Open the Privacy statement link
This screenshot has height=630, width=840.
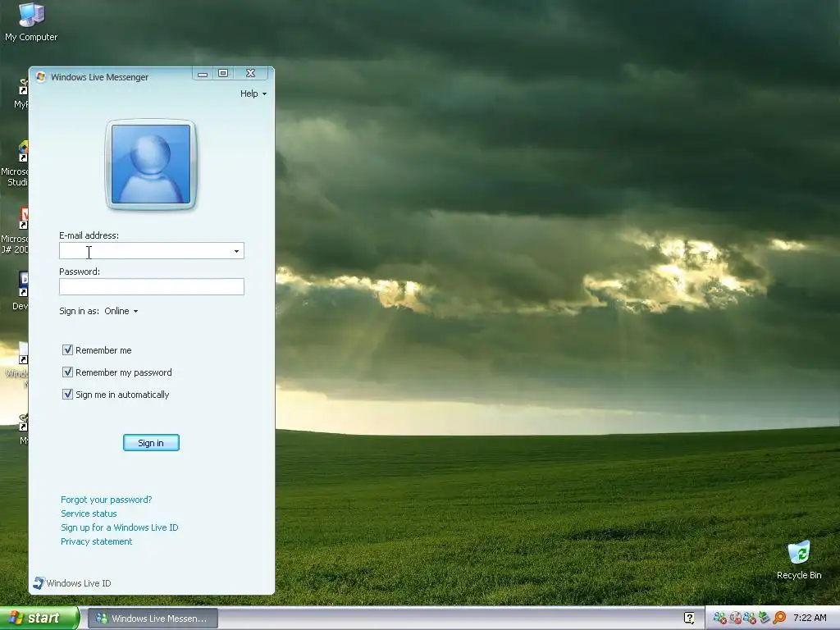tap(97, 541)
